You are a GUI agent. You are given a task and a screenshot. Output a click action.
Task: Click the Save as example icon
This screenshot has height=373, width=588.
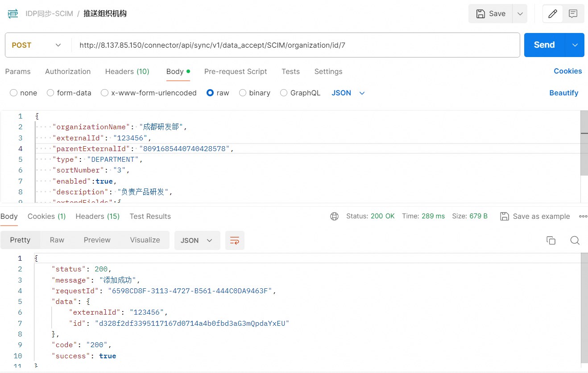505,217
